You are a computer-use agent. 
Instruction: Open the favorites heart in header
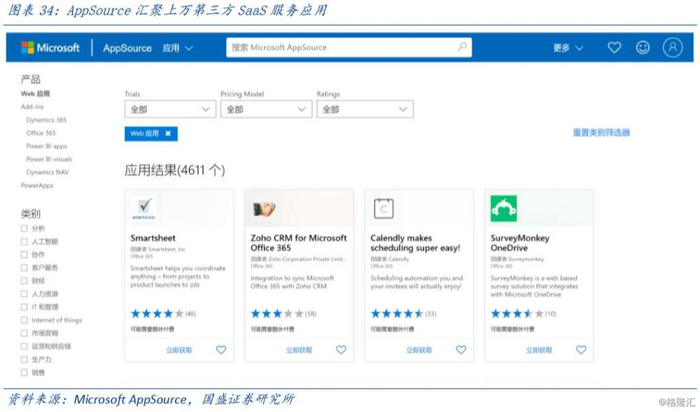pos(614,47)
